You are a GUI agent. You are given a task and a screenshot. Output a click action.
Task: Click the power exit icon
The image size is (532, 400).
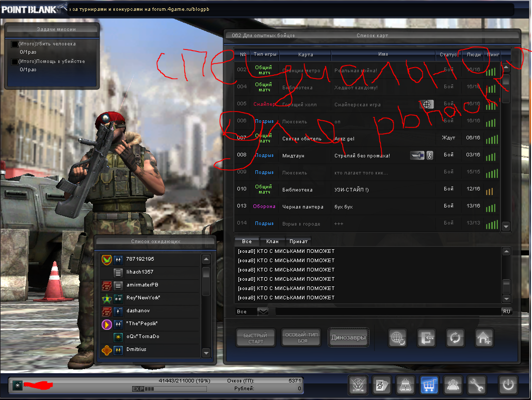pos(508,385)
